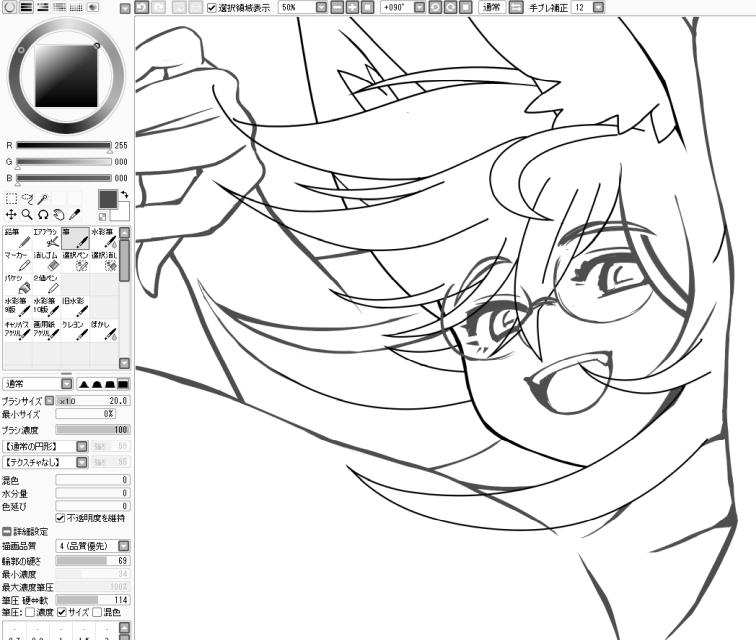
Task: Click the zoom in plus button
Action: (x=352, y=7)
